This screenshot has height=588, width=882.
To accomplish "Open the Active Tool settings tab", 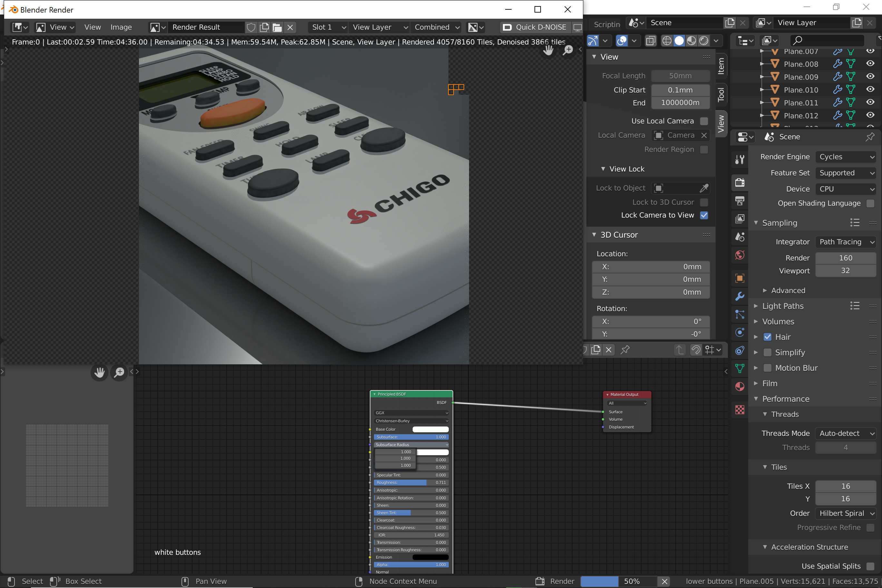I will point(740,160).
